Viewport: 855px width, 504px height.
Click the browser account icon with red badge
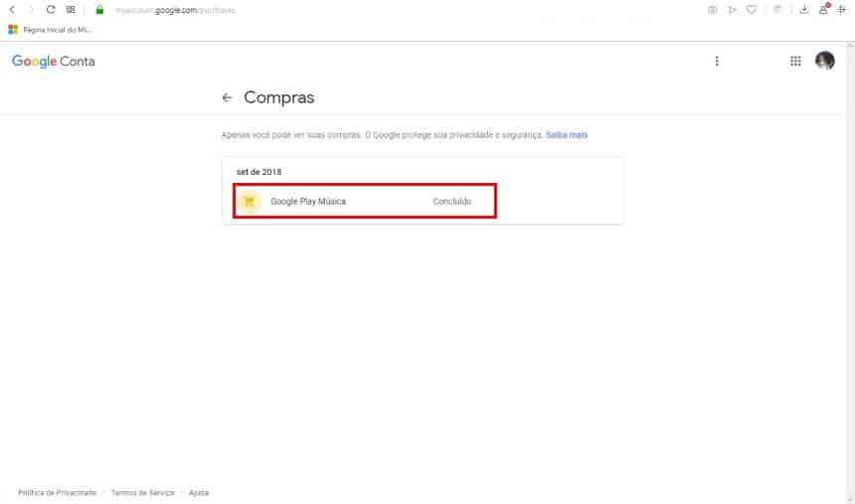coord(823,9)
